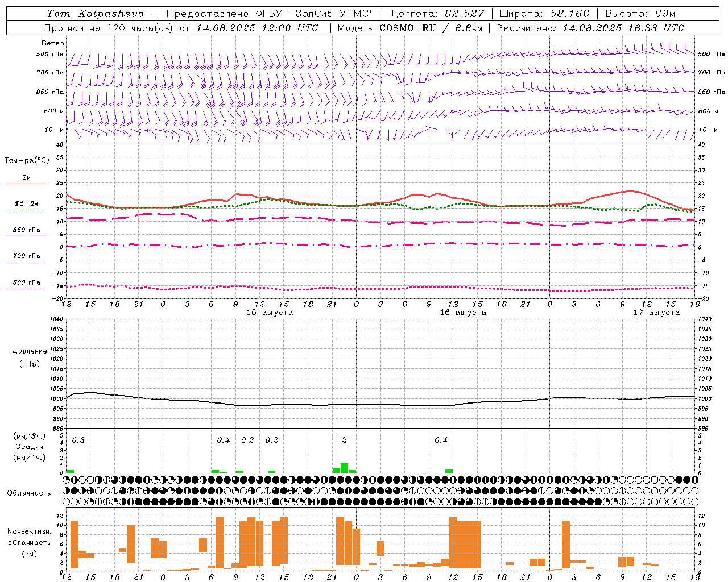The height and width of the screenshot is (582, 728).
Task: Click the Широта: 58.166 latitude value
Action: [545, 14]
